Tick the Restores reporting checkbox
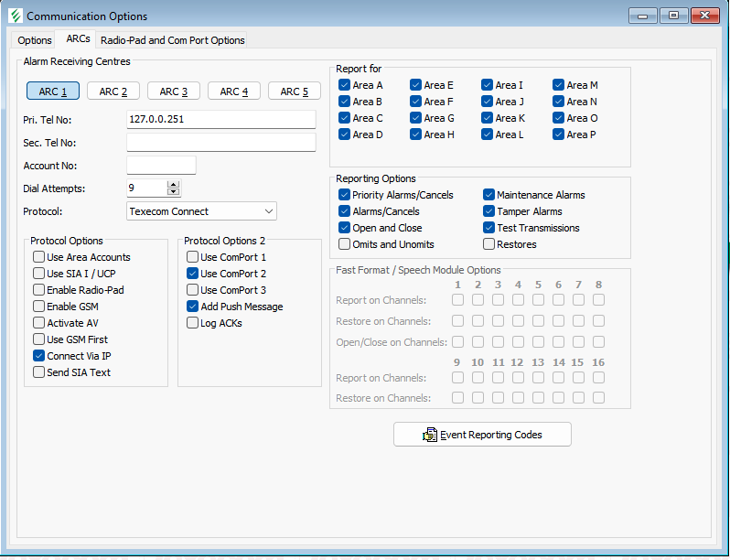 point(489,244)
